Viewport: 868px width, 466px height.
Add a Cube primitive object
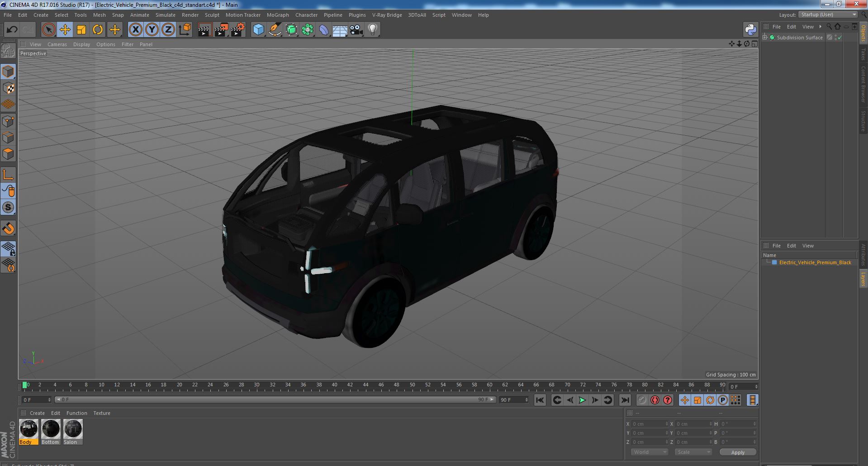258,30
